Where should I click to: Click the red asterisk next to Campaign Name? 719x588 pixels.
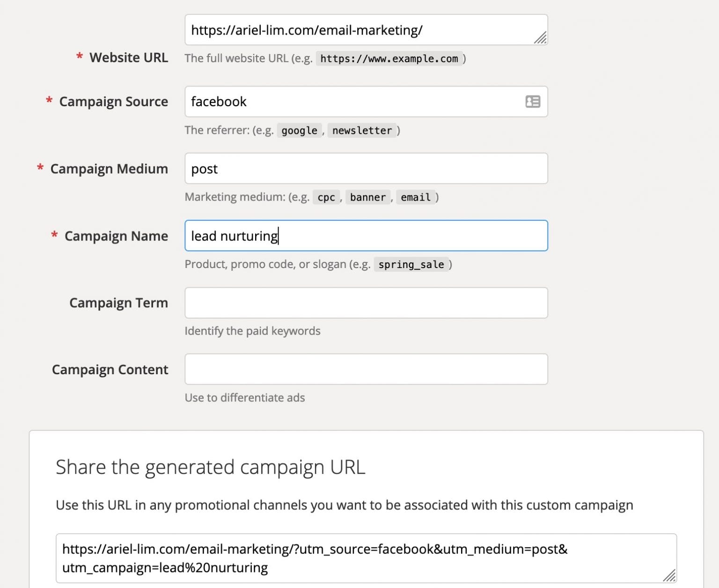click(55, 235)
